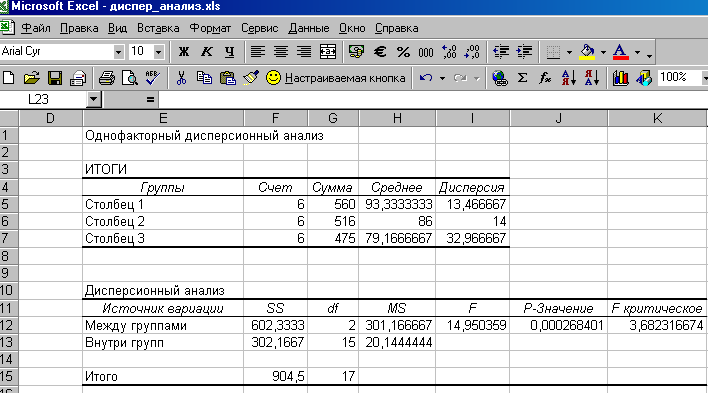Open Правка menu
Viewport: 708px width, 393px height.
click(x=79, y=28)
